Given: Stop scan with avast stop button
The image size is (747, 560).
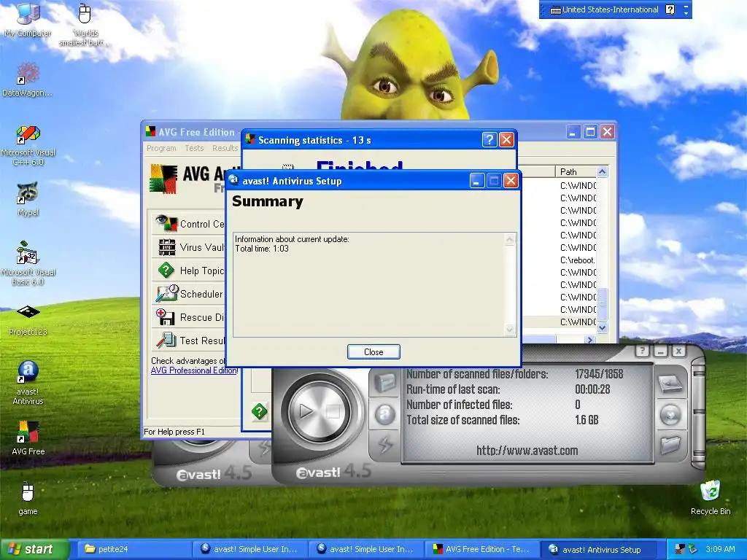Looking at the screenshot, I should point(333,411).
